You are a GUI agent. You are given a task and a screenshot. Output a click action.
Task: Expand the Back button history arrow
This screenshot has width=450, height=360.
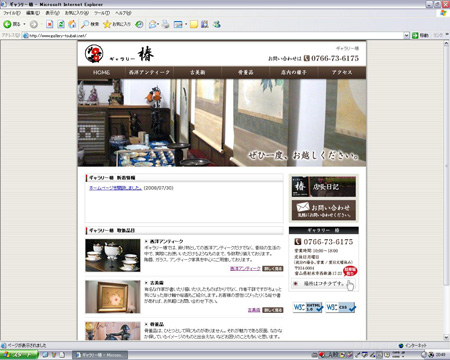click(24, 24)
